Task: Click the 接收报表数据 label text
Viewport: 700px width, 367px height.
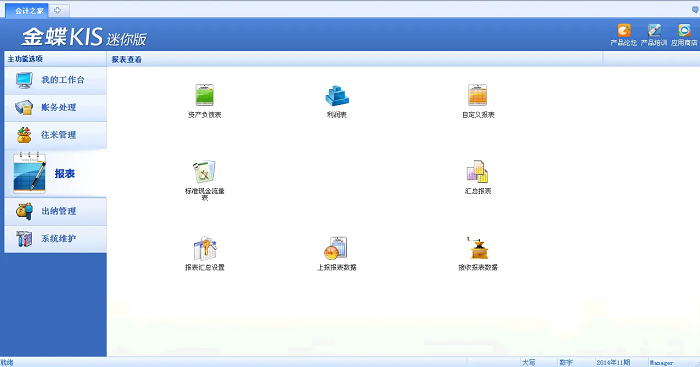Action: pyautogui.click(x=478, y=267)
